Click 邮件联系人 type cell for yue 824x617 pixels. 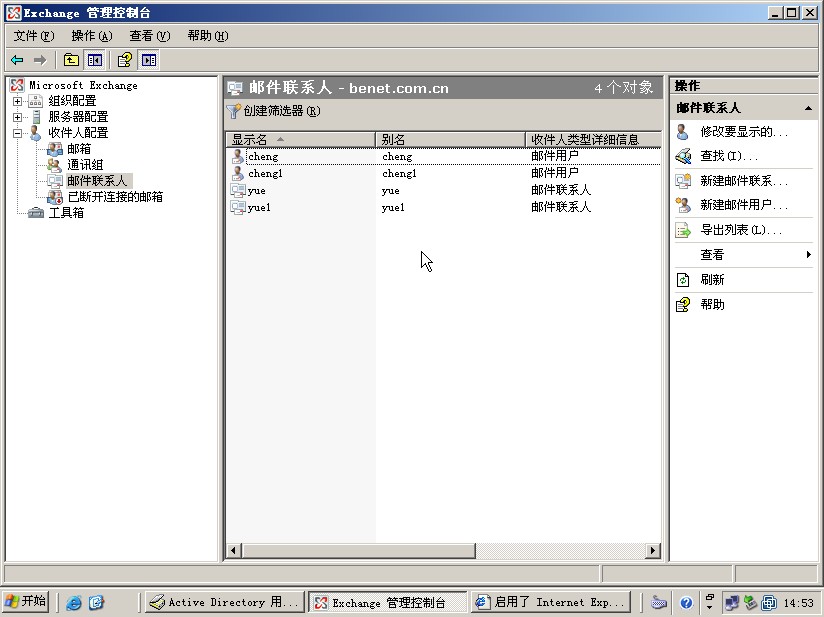(x=561, y=190)
